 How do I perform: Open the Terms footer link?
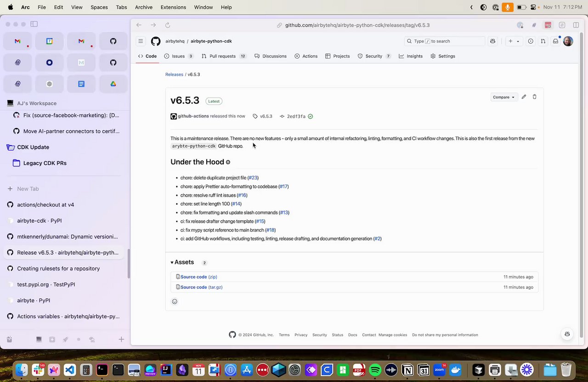coord(284,335)
